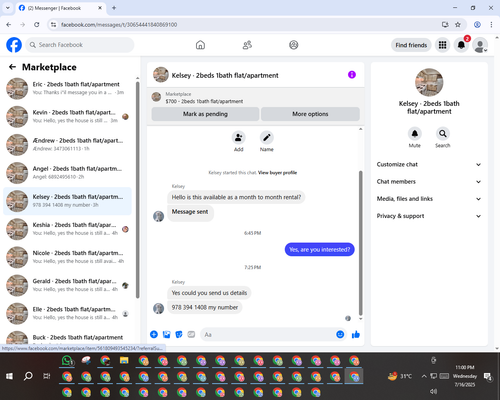500x400 pixels.
Task: Open the Angel conversation
Action: [x=68, y=173]
